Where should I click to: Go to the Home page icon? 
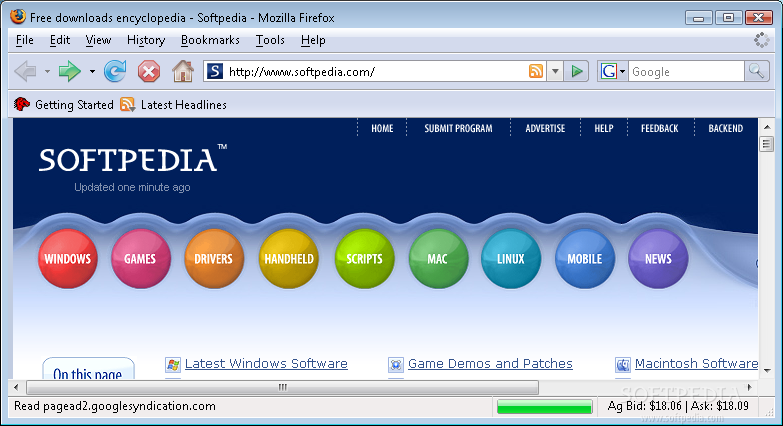pyautogui.click(x=182, y=71)
